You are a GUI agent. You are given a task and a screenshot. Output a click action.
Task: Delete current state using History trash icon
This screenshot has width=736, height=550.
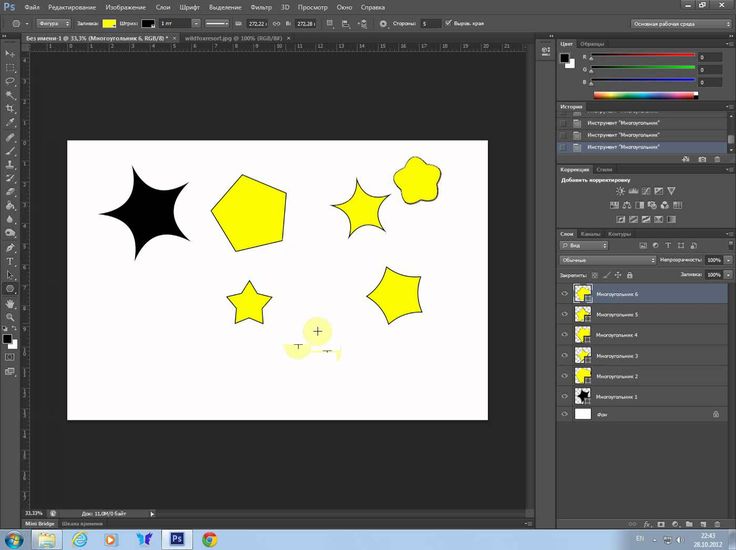(717, 158)
